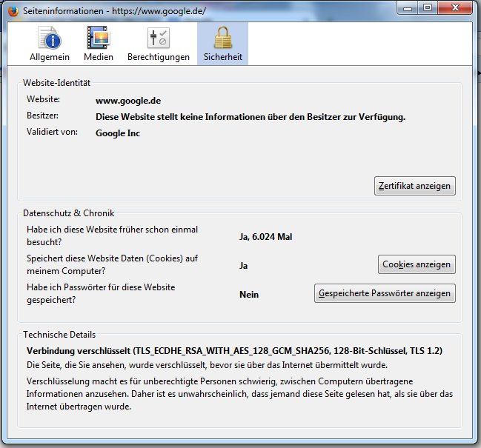This screenshot has width=481, height=448.
Task: Open the Berechtigungen sliders icon
Action: pos(159,38)
